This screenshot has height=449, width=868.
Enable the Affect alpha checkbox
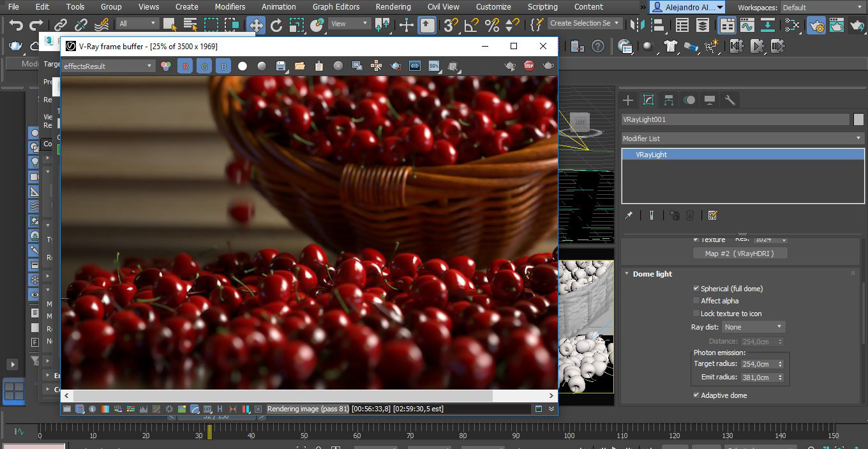click(x=696, y=301)
